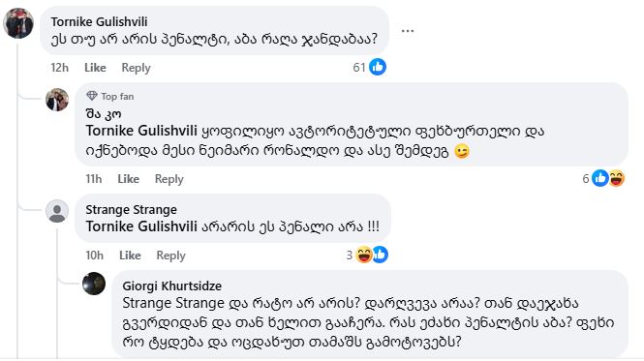The width and height of the screenshot is (644, 361).
Task: Reply to the Top fan's 11h comment
Action: pyautogui.click(x=169, y=179)
